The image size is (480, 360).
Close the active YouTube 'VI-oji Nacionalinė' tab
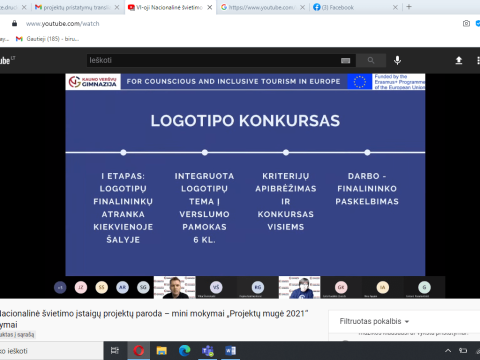click(x=210, y=7)
